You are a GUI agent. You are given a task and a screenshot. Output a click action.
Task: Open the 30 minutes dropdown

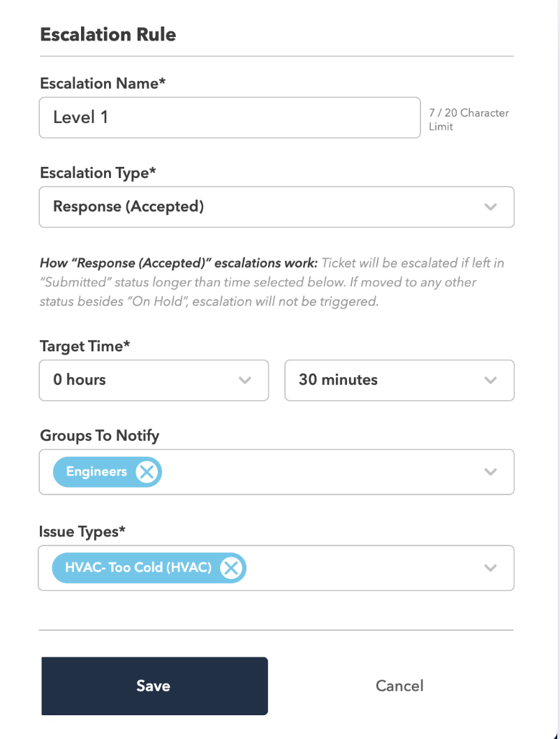[399, 381]
